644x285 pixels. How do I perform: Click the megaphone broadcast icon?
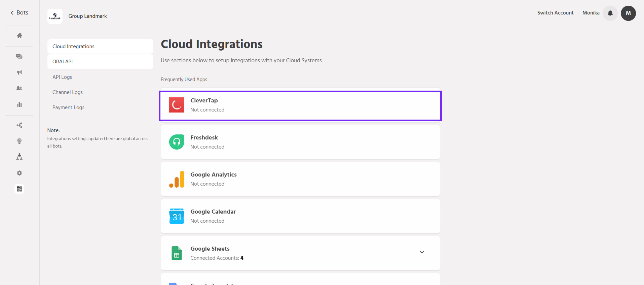coord(20,72)
